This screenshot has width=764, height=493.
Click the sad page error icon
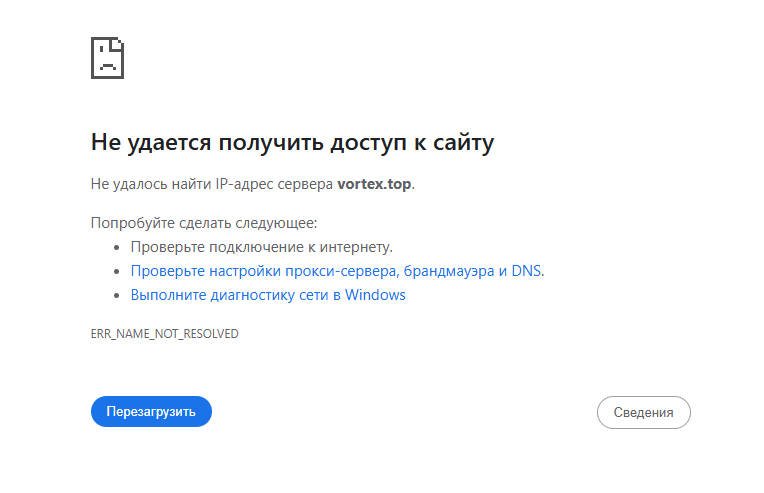coord(107,58)
